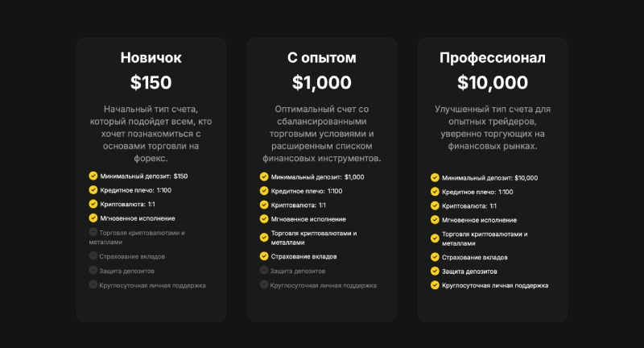Click the $1,000 price

pos(321,82)
